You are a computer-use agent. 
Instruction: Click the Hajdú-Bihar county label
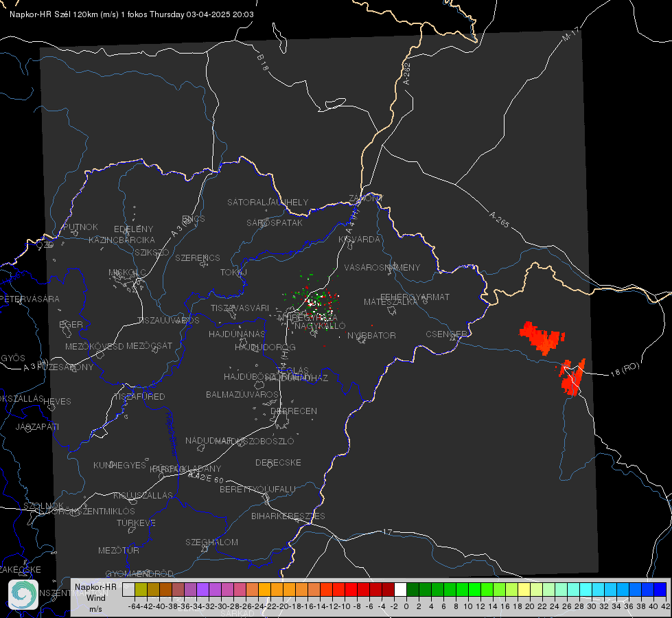172,433
